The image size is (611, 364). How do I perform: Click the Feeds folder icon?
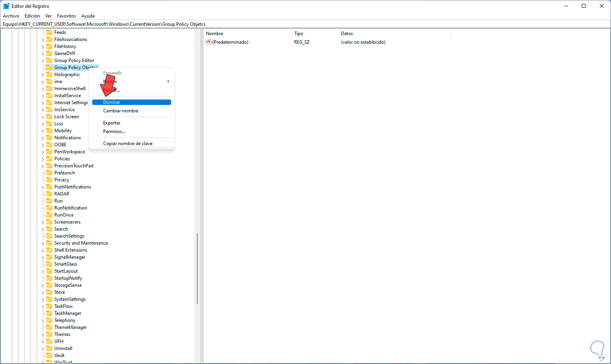[x=49, y=32]
